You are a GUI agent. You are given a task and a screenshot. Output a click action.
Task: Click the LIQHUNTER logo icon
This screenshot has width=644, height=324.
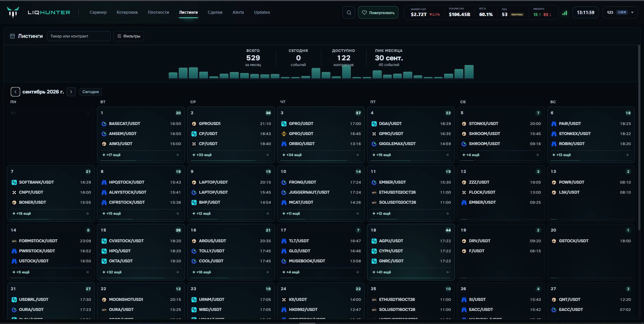pos(13,12)
